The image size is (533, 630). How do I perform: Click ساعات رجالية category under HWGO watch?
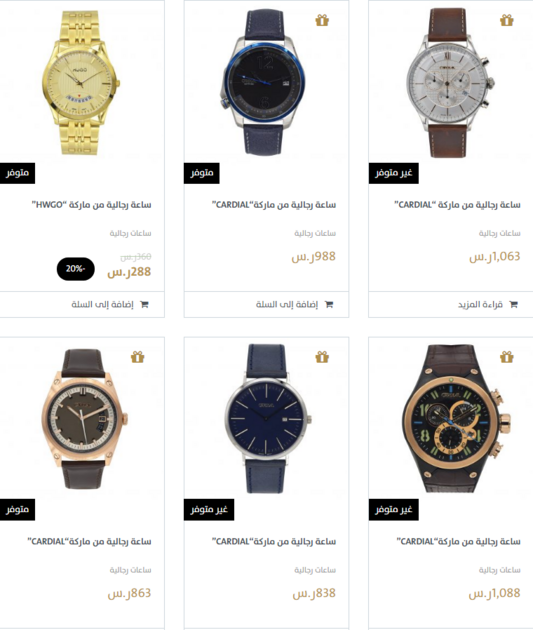coord(131,233)
